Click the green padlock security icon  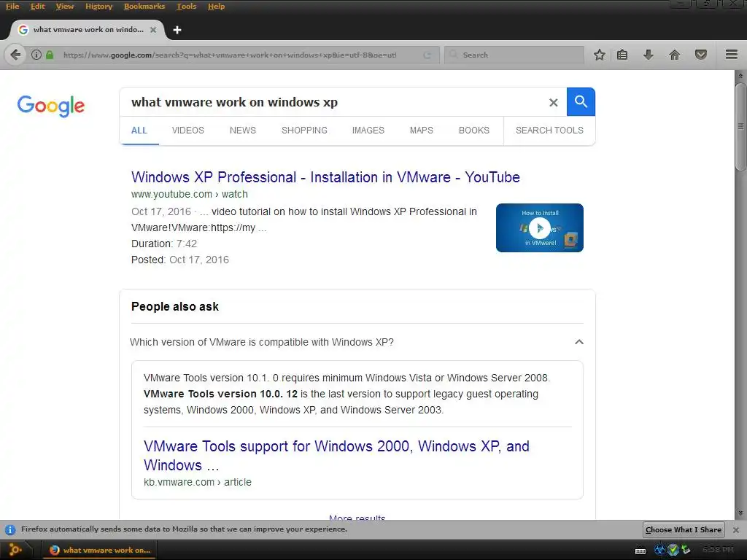(50, 55)
